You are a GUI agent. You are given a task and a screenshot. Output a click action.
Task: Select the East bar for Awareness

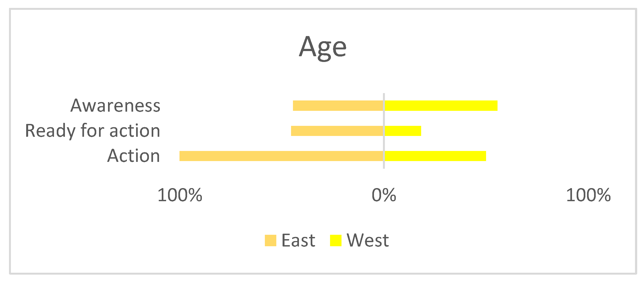pyautogui.click(x=338, y=106)
